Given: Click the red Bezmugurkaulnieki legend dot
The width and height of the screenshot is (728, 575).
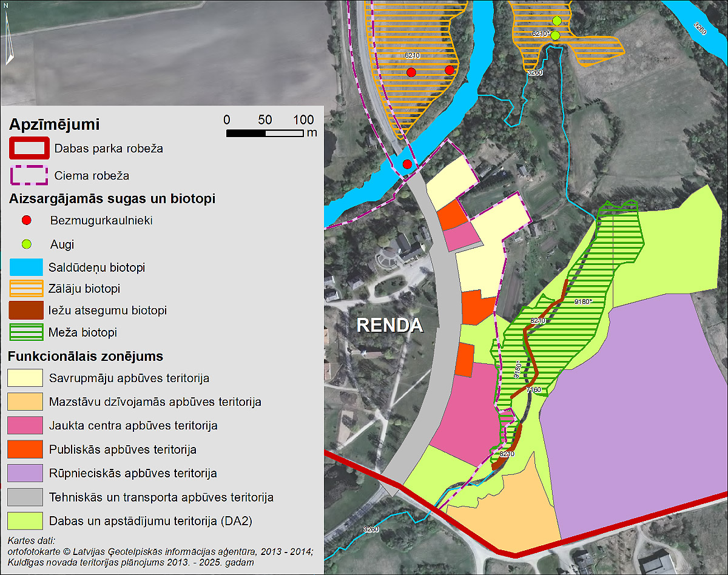Looking at the screenshot, I should [x=25, y=220].
